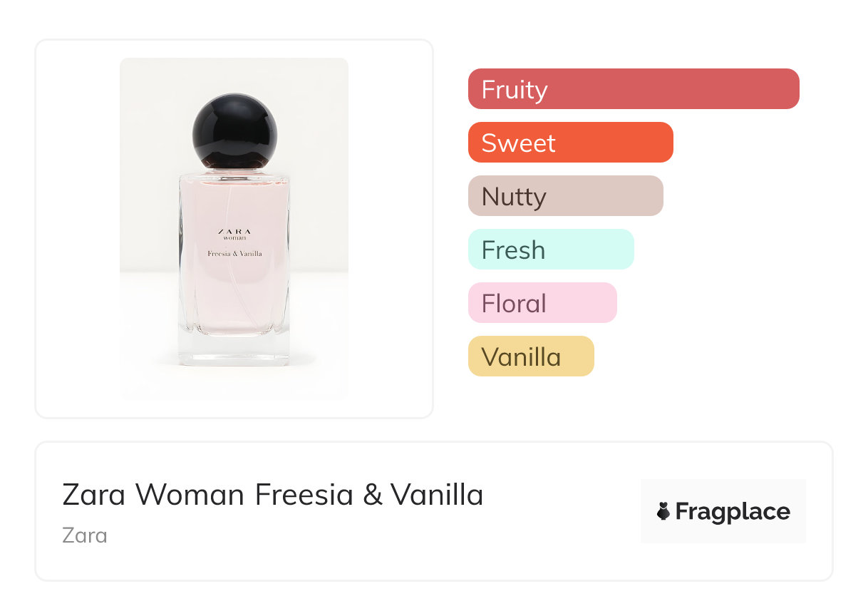Click the ampersand in the perfume title

tap(372, 495)
